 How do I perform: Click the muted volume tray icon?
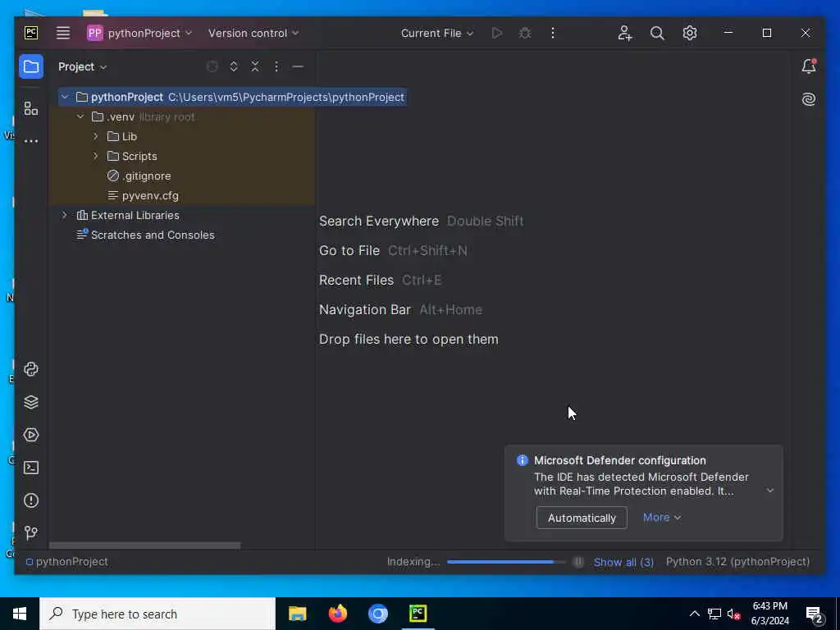tap(734, 614)
